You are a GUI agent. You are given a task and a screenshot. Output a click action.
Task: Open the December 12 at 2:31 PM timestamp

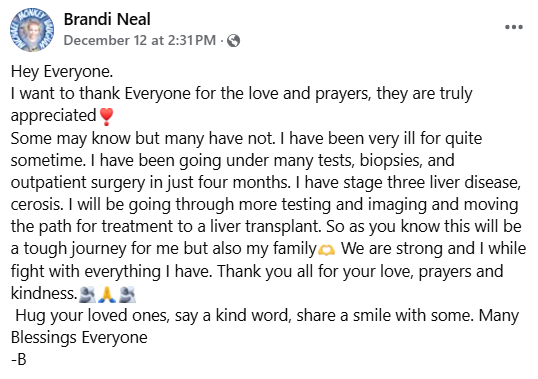pyautogui.click(x=140, y=40)
